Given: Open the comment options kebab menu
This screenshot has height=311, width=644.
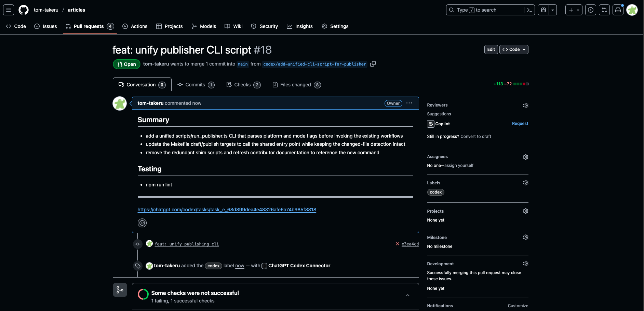Looking at the screenshot, I should pos(409,103).
